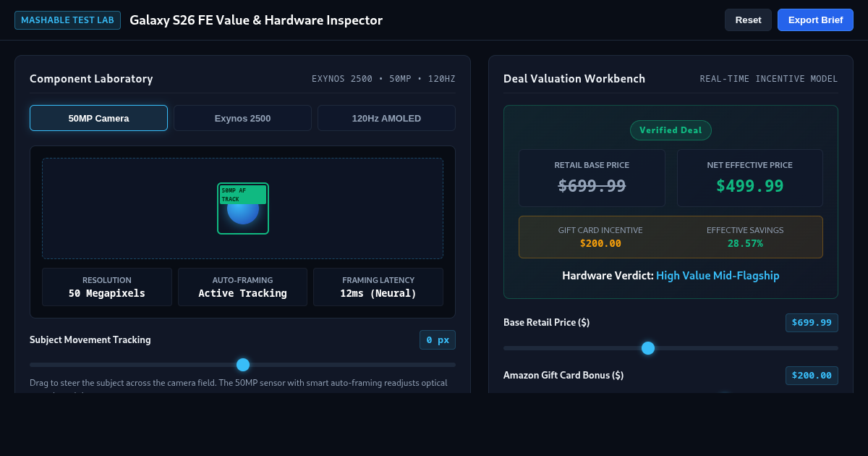Click the High Value Mid-Flagship verdict text
Screen dimensions: 868x456
tap(718, 276)
